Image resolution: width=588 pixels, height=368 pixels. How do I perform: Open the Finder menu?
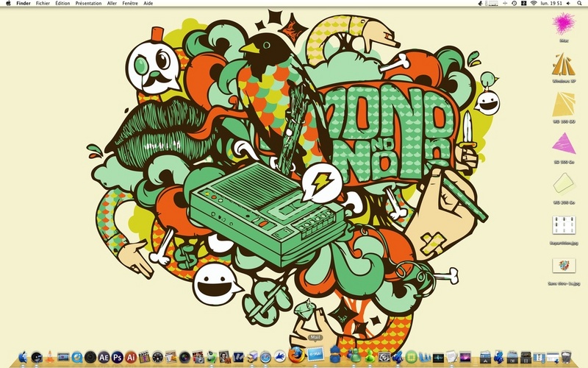[24, 4]
